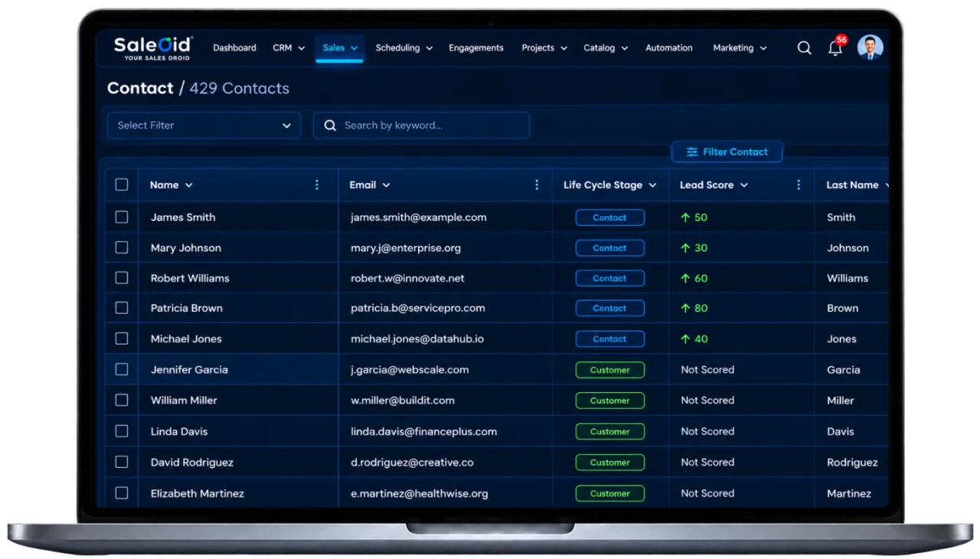The height and width of the screenshot is (559, 980).
Task: Select the James Smith row checkbox
Action: click(x=122, y=217)
